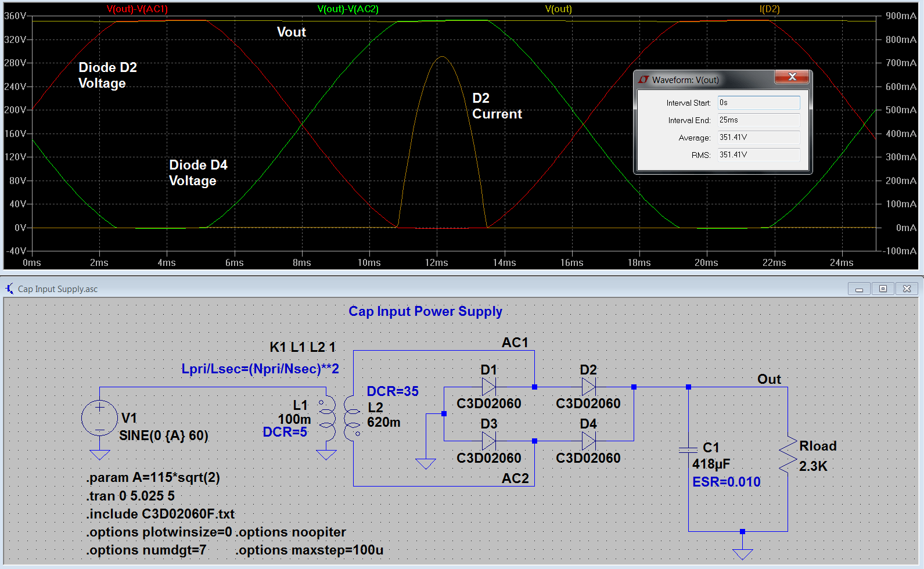Image resolution: width=924 pixels, height=569 pixels.
Task: Click the .options numdgt=7 directive
Action: 146,550
